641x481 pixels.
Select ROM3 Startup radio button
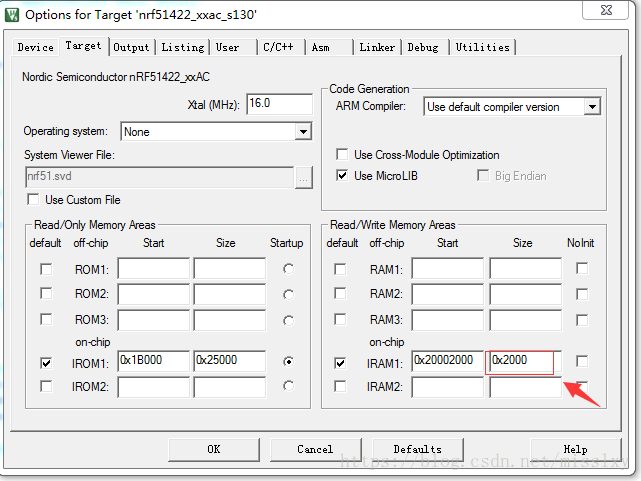point(288,320)
